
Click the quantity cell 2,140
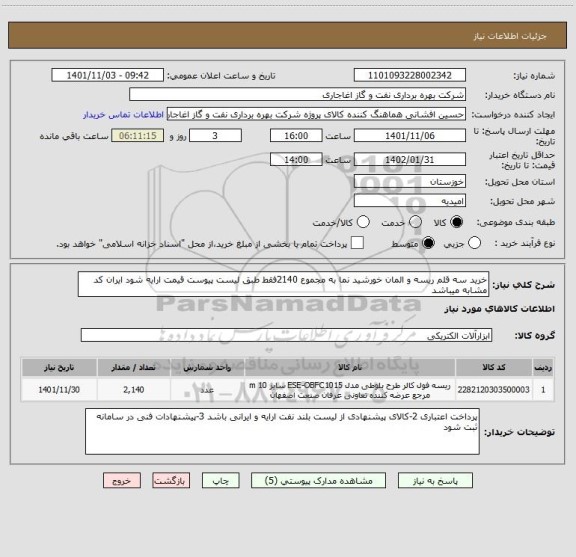tap(134, 390)
